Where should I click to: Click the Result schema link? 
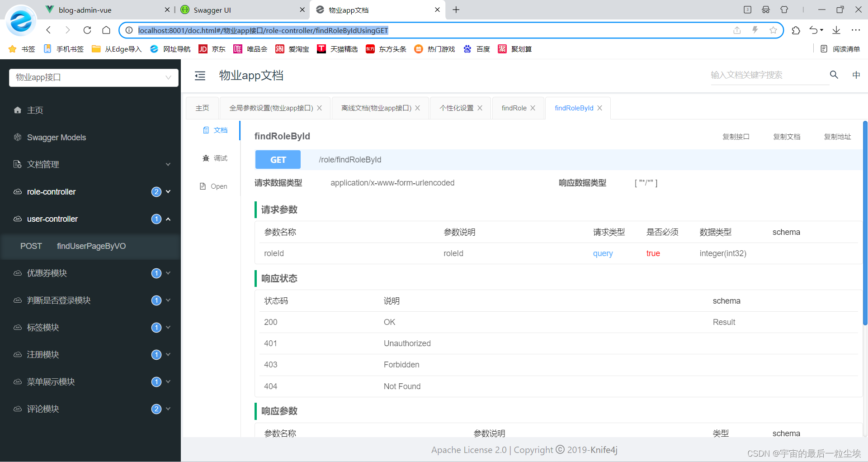[x=724, y=322]
